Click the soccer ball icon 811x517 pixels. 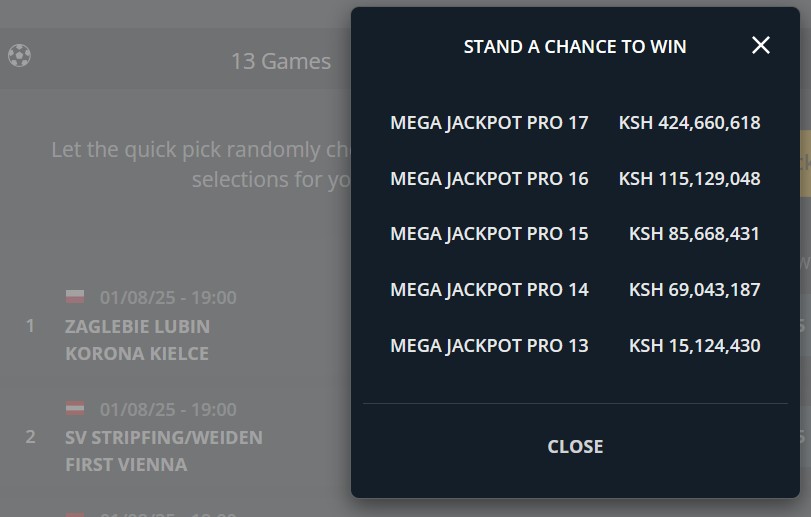pyautogui.click(x=19, y=56)
